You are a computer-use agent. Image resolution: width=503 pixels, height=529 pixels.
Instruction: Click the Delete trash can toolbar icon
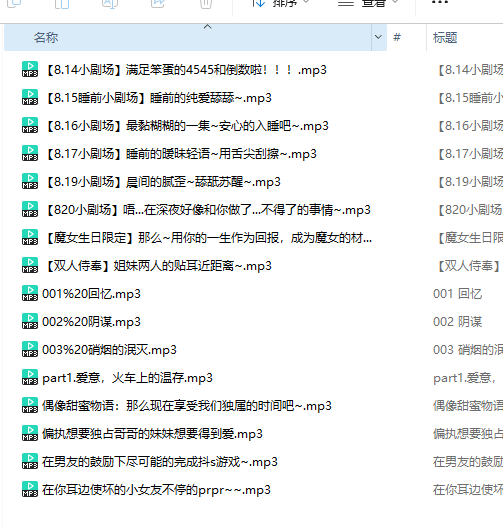[205, 3]
